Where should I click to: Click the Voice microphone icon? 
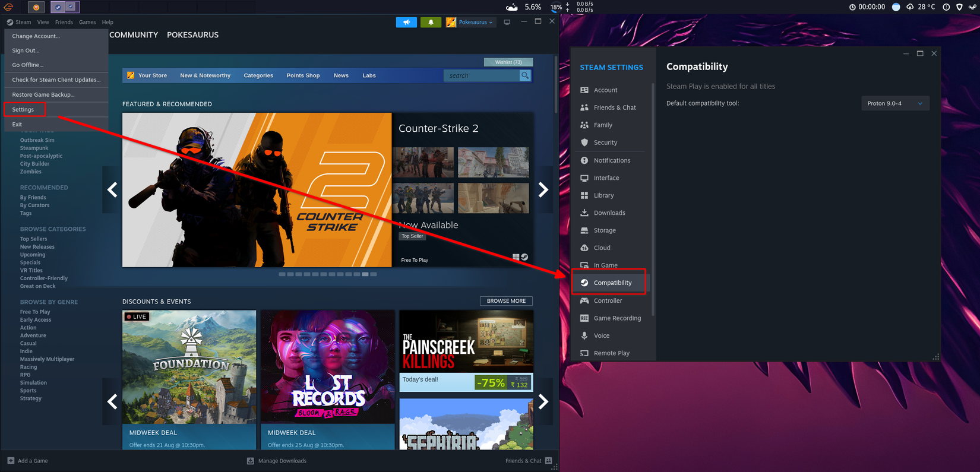tap(584, 335)
